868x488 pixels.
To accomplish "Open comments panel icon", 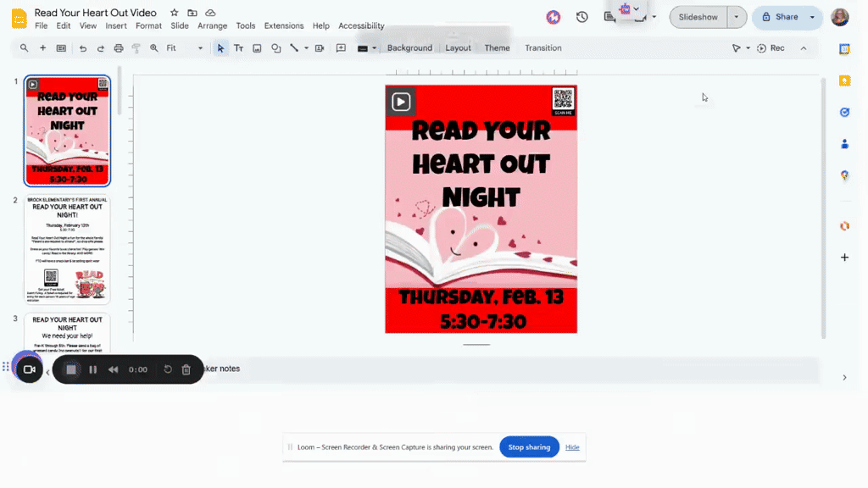I will (x=609, y=17).
